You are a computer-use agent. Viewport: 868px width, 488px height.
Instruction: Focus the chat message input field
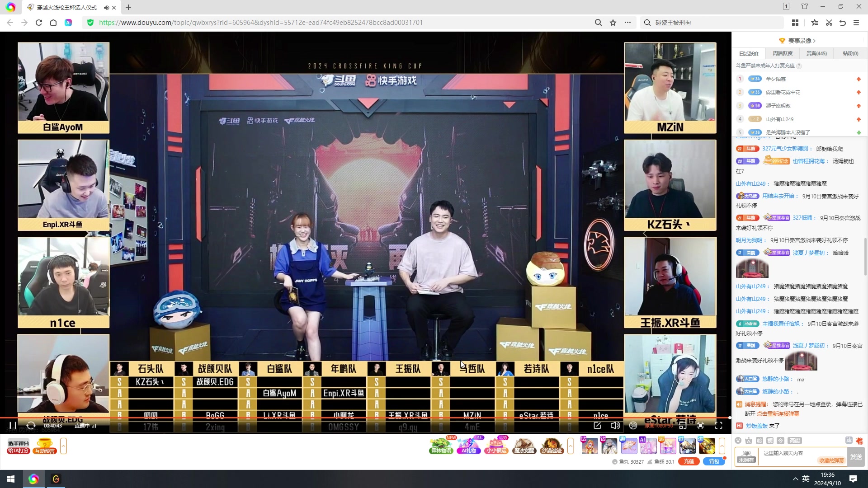[802, 456]
